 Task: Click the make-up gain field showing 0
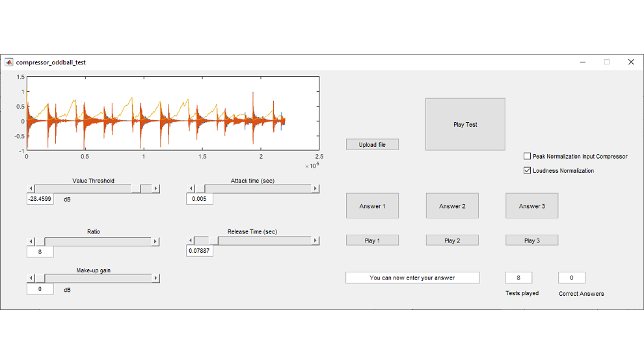click(40, 289)
